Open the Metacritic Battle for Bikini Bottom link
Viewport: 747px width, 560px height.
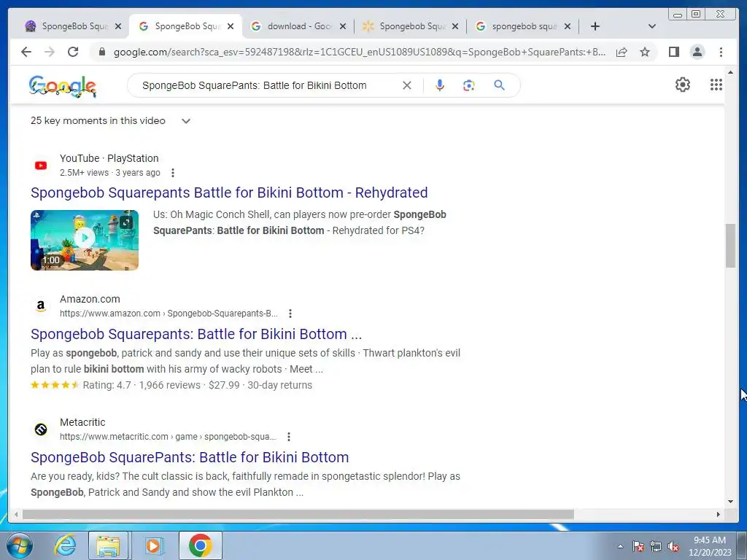coord(190,457)
